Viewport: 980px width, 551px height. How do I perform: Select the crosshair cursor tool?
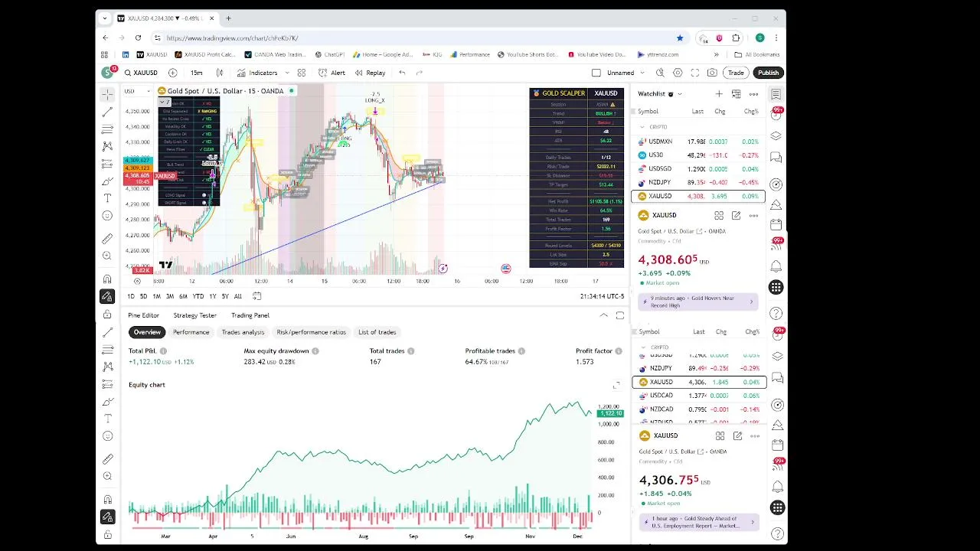(107, 94)
